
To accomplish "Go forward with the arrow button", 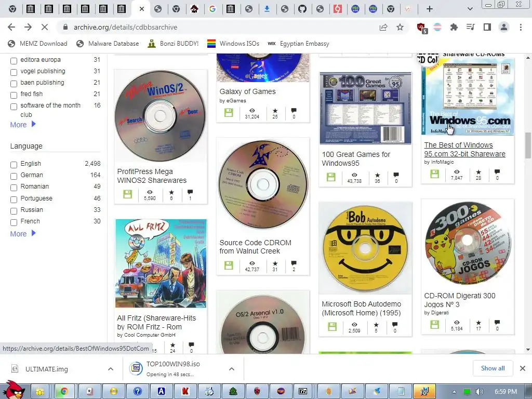I will pos(28,27).
